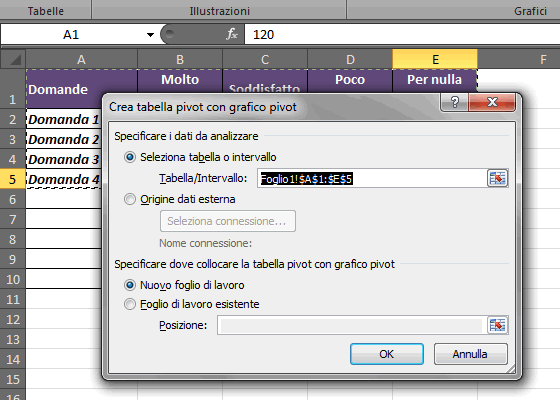The width and height of the screenshot is (560, 400).
Task: Click the fx insert function icon
Action: point(232,34)
